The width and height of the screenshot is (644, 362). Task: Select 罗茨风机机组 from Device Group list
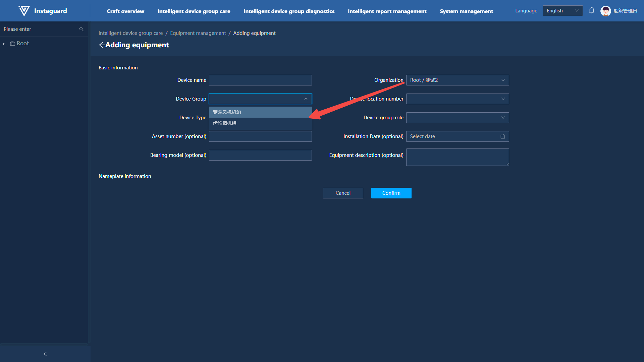(x=227, y=112)
